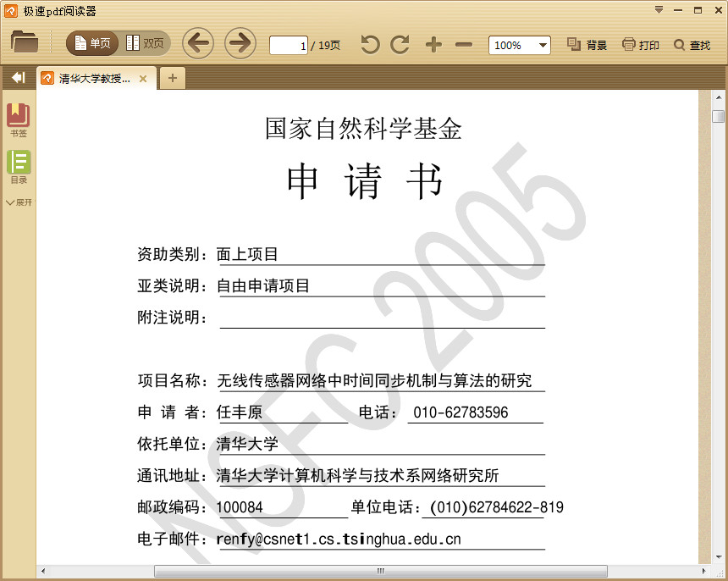This screenshot has width=728, height=581.
Task: Print the document via the 打印 icon
Action: point(640,44)
